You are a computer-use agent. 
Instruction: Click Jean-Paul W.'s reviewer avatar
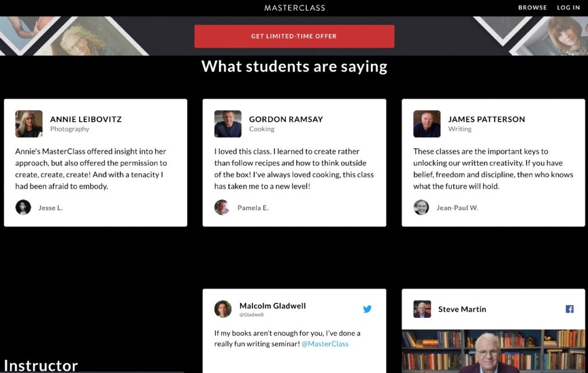coord(421,207)
